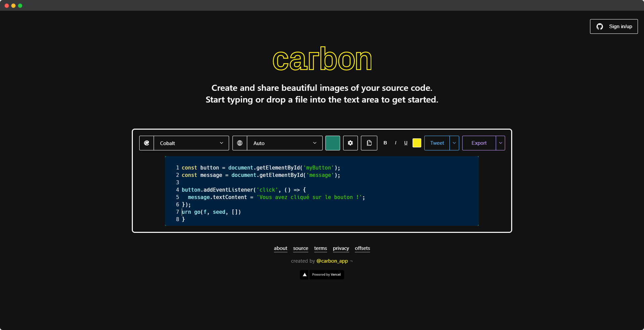Image resolution: width=644 pixels, height=330 pixels.
Task: Click the GitHub logo icon
Action: 600,26
